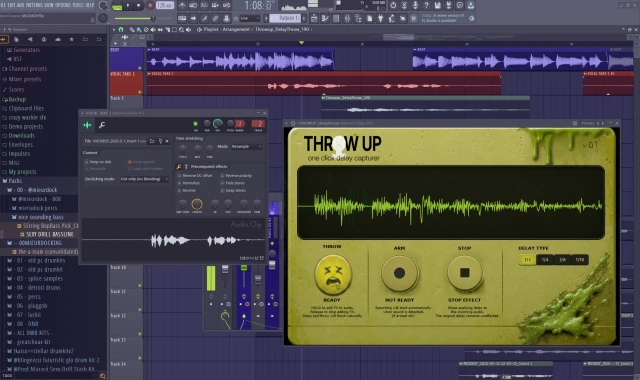Show browser favorites star icon
The height and width of the screenshot is (380, 640).
pyautogui.click(x=71, y=39)
